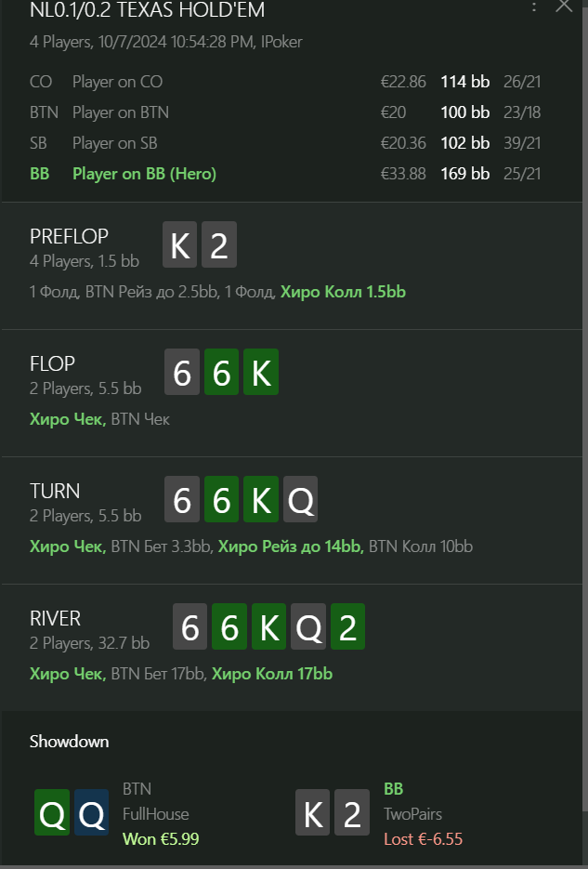The image size is (588, 869).
Task: Click the green K card in the Flop row
Action: pyautogui.click(x=261, y=373)
